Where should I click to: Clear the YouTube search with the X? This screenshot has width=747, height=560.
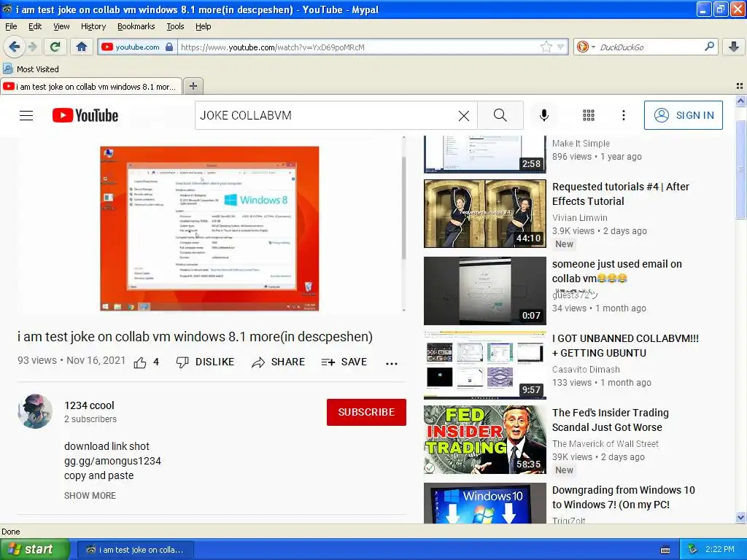[463, 115]
